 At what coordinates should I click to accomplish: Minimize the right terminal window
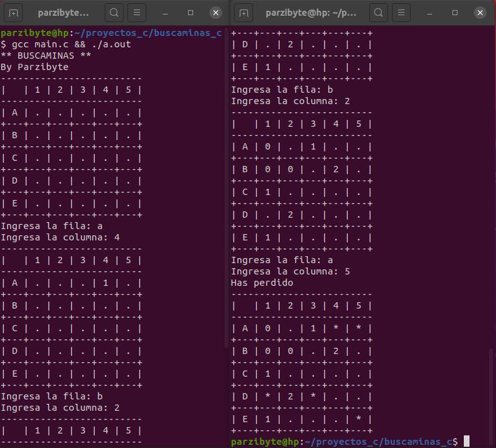(430, 13)
